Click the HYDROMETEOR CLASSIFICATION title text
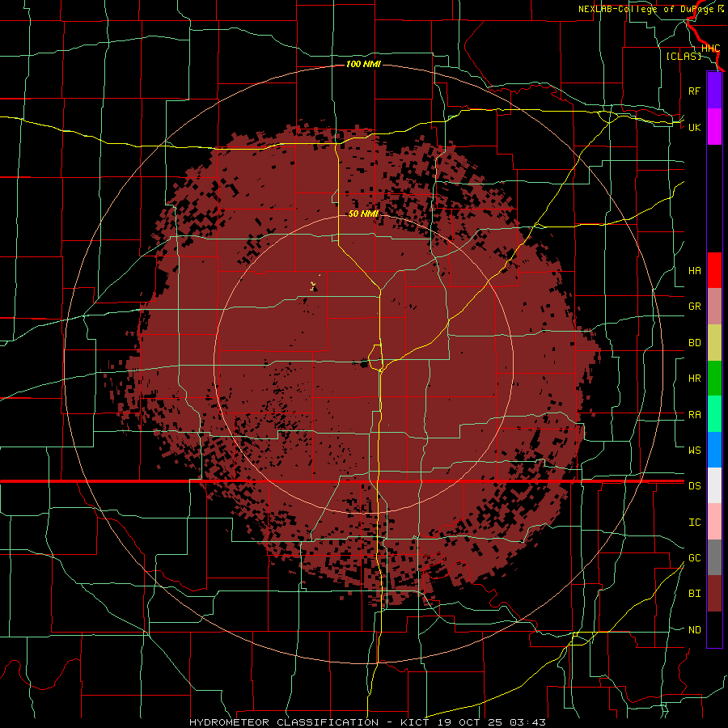This screenshot has width=728, height=728. [284, 722]
